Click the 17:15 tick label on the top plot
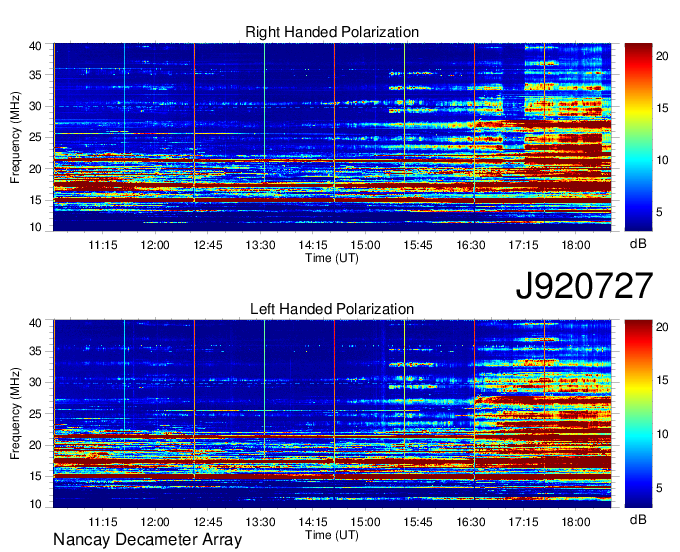The image size is (680, 552). tap(523, 245)
